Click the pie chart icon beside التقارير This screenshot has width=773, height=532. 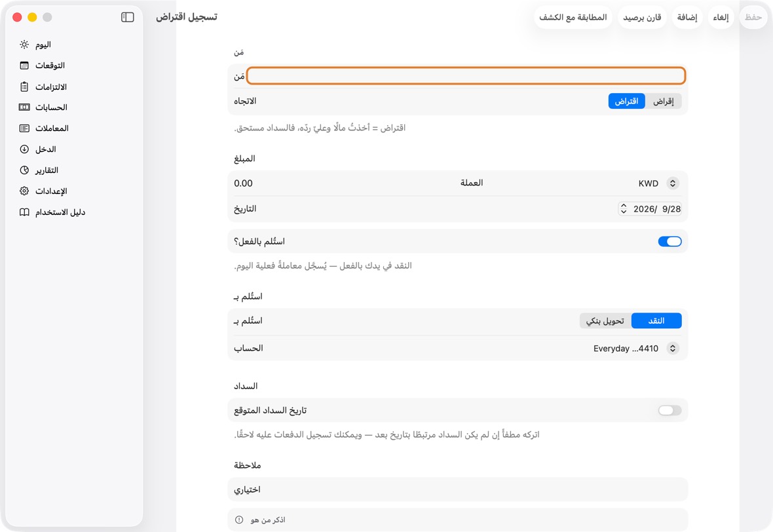tap(24, 170)
